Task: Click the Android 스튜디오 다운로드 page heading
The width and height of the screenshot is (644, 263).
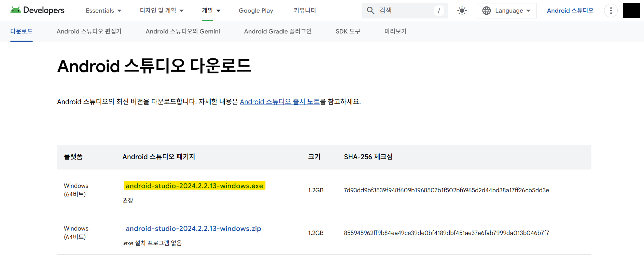Action: pos(154,66)
